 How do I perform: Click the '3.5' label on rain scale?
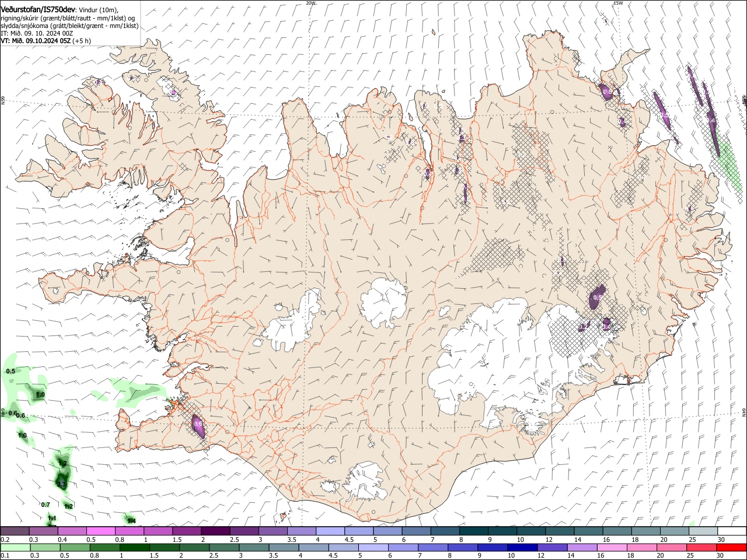pos(273,556)
